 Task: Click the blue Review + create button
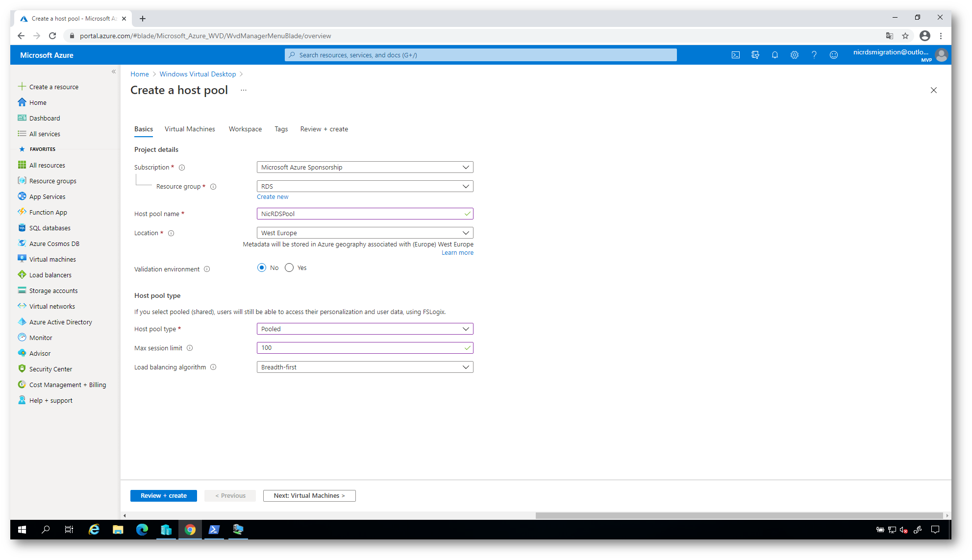[164, 495]
